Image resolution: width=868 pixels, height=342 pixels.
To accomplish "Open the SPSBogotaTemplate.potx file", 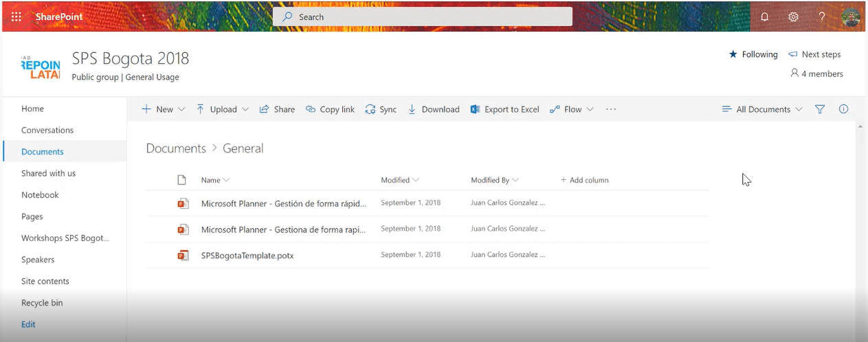I will [247, 255].
